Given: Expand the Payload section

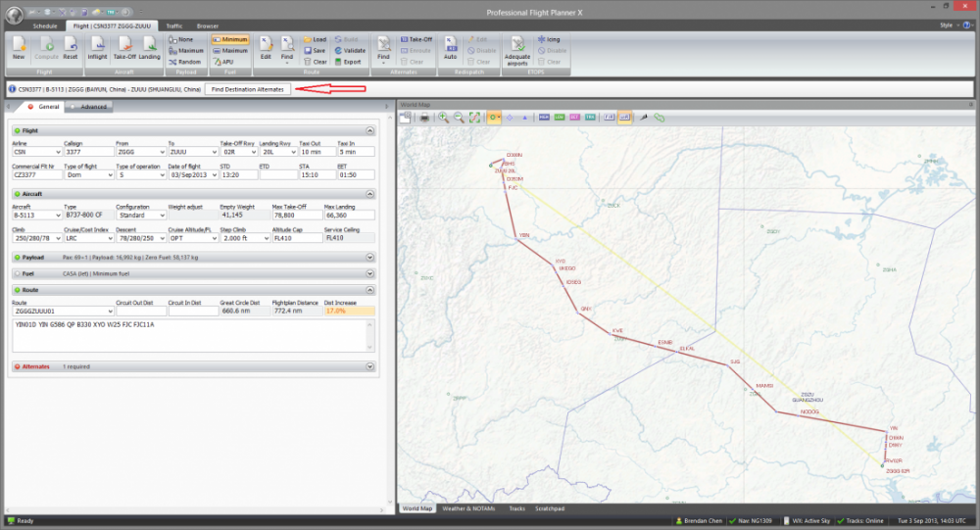Looking at the screenshot, I should click(x=369, y=258).
